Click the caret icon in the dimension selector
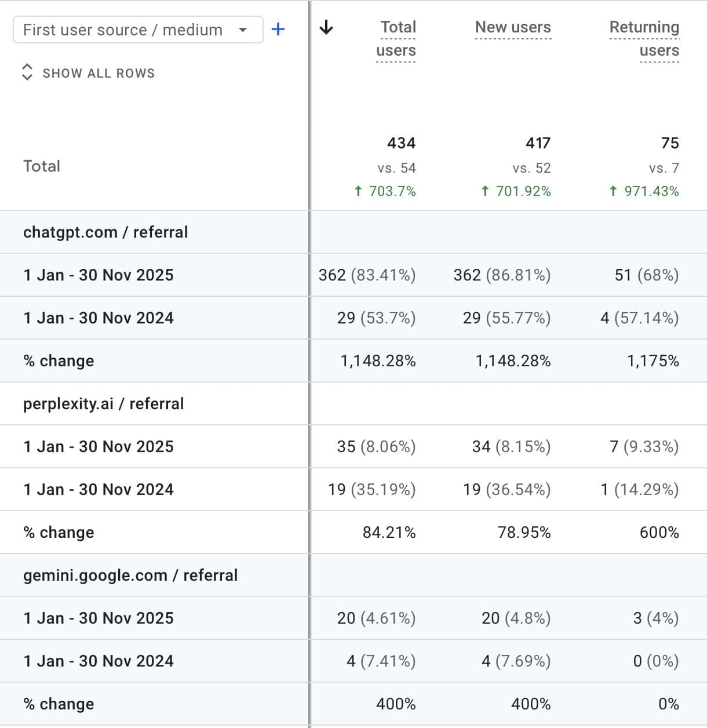The height and width of the screenshot is (728, 707). pyautogui.click(x=243, y=30)
